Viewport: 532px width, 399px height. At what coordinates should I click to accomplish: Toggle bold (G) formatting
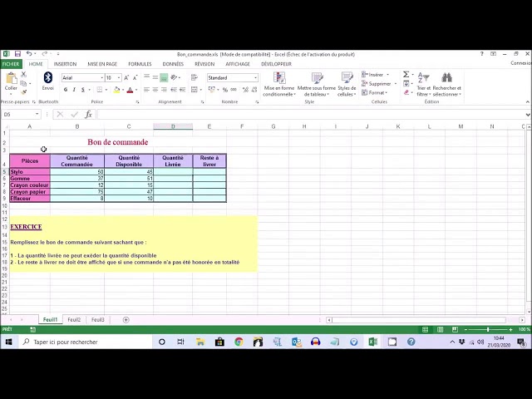(66, 90)
